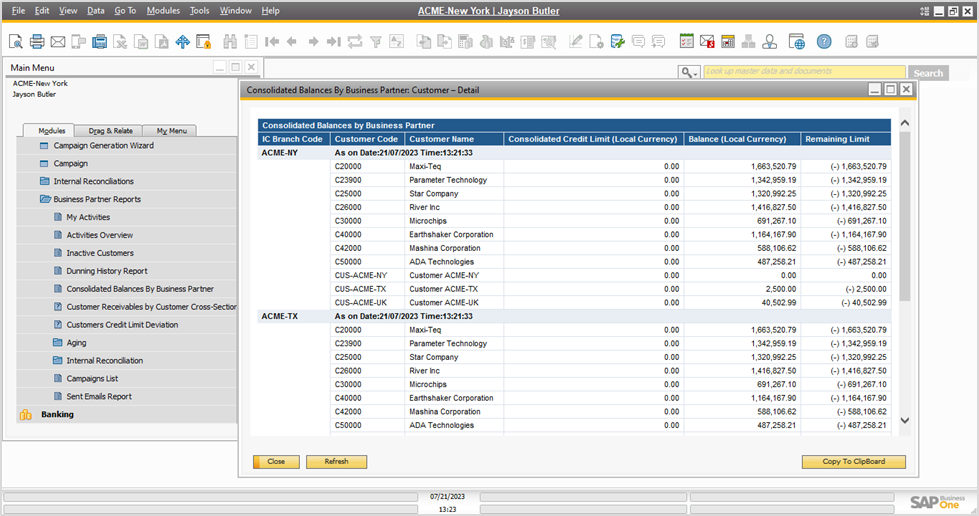The image size is (979, 516).
Task: Open the search magnifier dropdown
Action: pyautogui.click(x=688, y=72)
